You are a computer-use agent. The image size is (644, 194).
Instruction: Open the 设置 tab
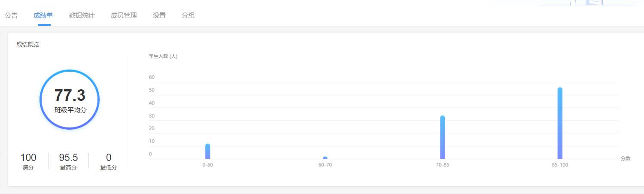coord(159,15)
